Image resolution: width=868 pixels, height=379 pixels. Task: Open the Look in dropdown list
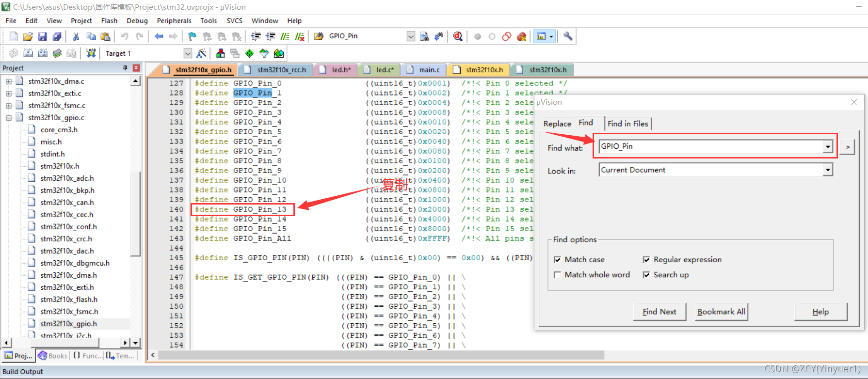(x=827, y=170)
